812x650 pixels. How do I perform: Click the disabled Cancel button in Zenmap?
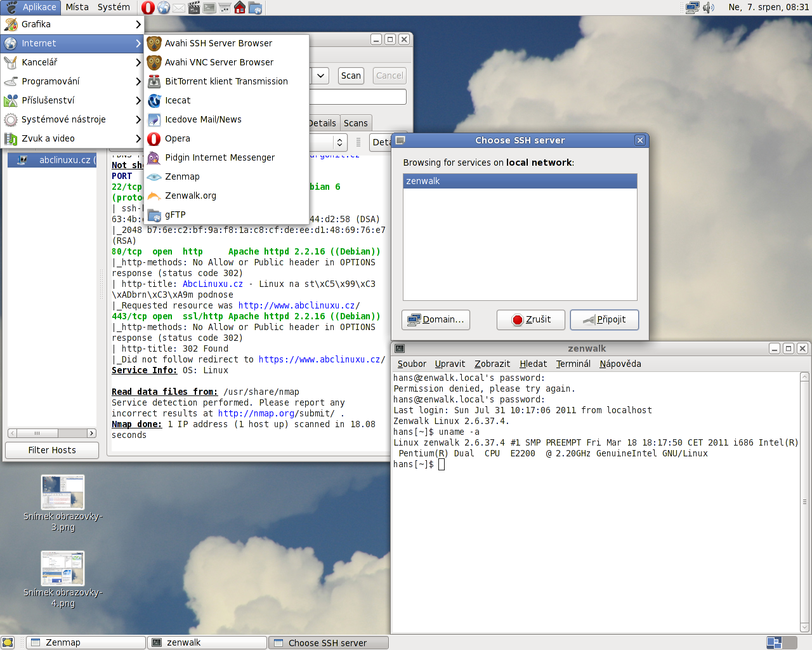point(390,76)
